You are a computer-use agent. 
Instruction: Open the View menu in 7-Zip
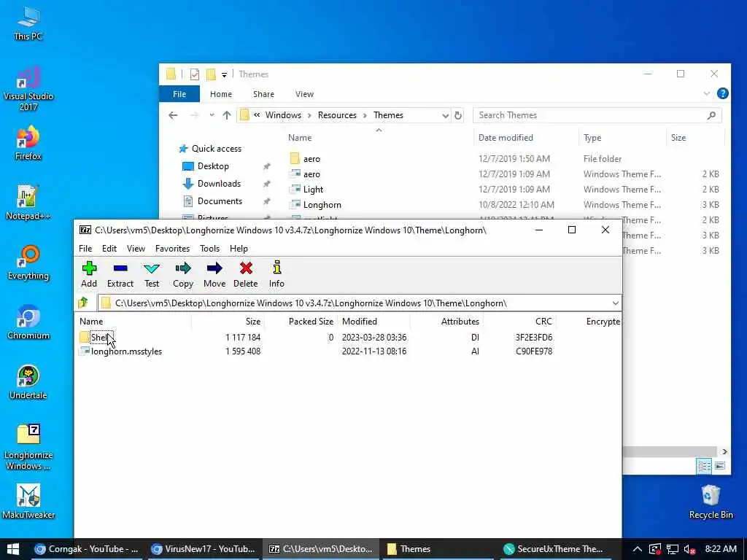pyautogui.click(x=136, y=249)
